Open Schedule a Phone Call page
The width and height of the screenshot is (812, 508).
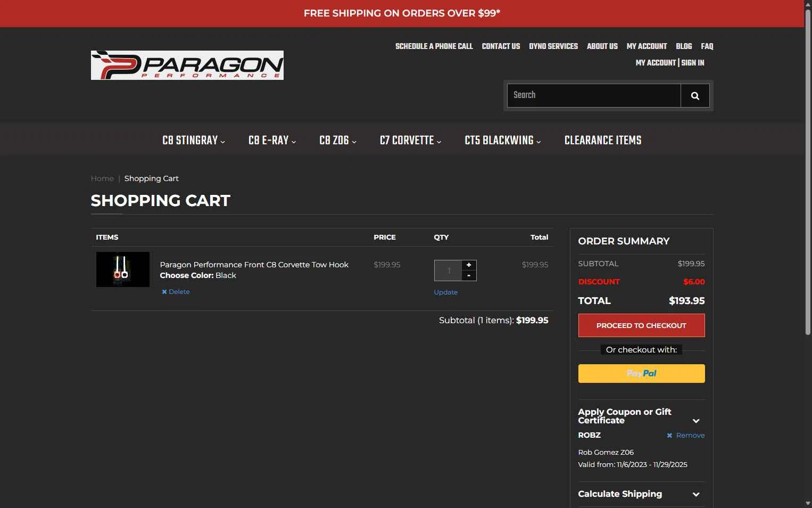tap(434, 46)
